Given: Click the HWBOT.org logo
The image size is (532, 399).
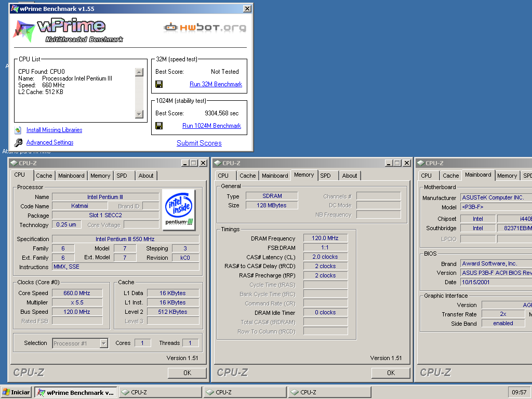Looking at the screenshot, I should (x=205, y=28).
